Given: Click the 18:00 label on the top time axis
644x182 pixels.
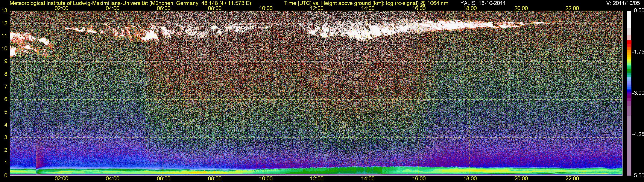Looking at the screenshot, I should [x=470, y=8].
